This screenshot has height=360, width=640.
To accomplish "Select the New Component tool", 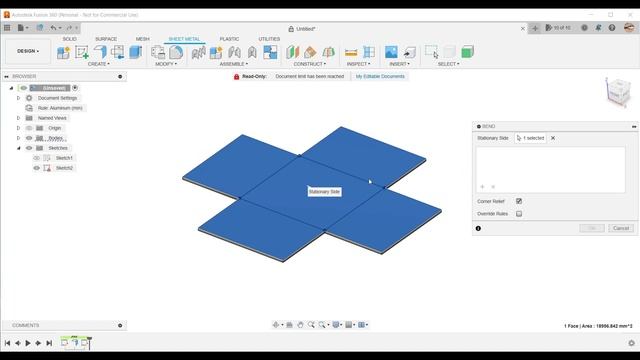I will 63,52.
